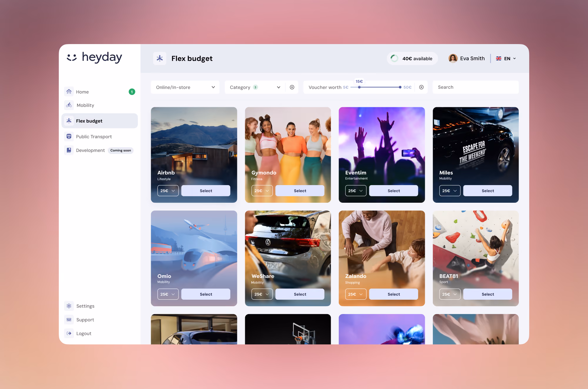
Task: Go to Home in the sidebar
Action: pyautogui.click(x=100, y=92)
